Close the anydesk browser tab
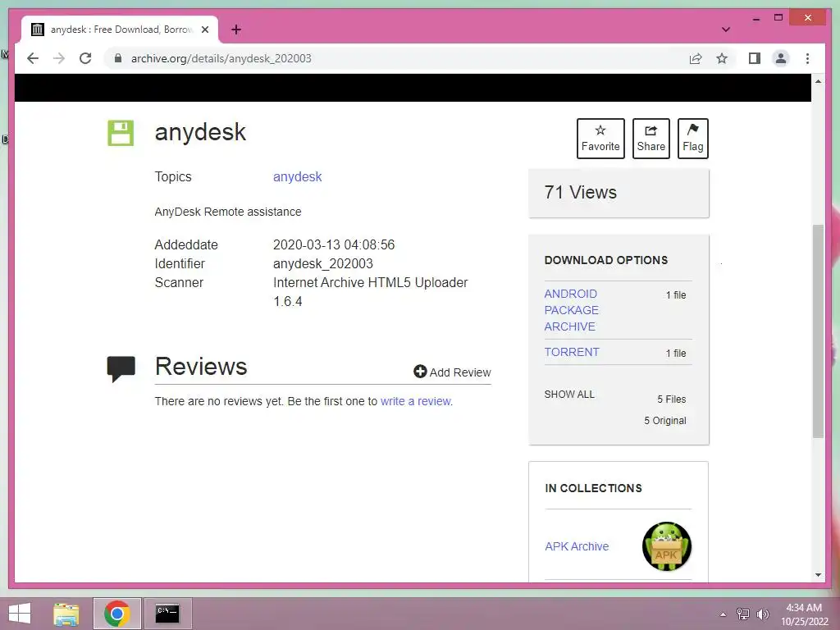Screen dimensions: 840x630 204,30
